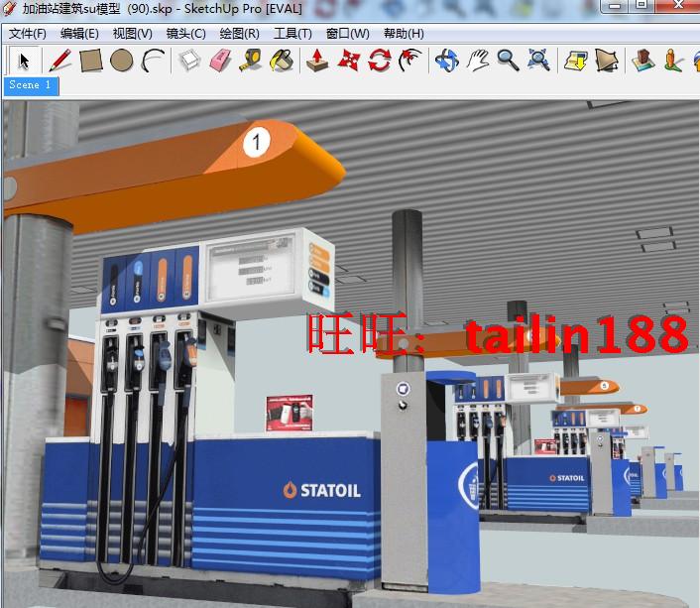Activate the Move tool
The height and width of the screenshot is (608, 700).
pos(349,61)
